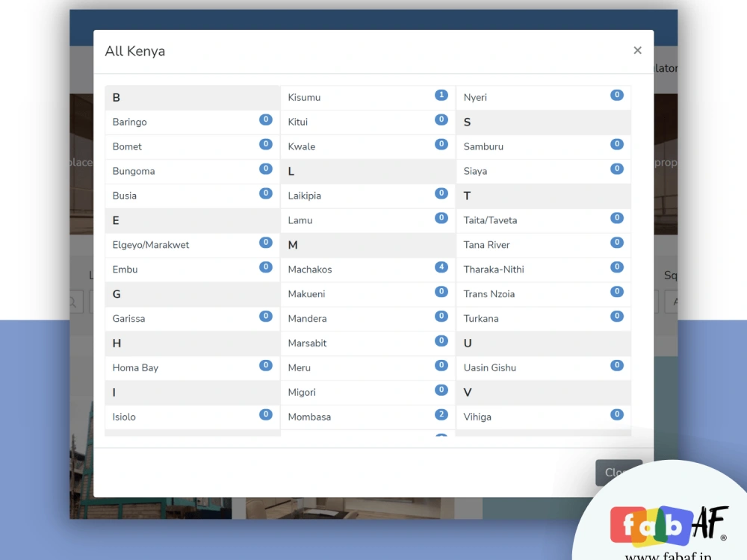Image resolution: width=747 pixels, height=560 pixels.
Task: Select Migori county
Action: [x=368, y=393]
